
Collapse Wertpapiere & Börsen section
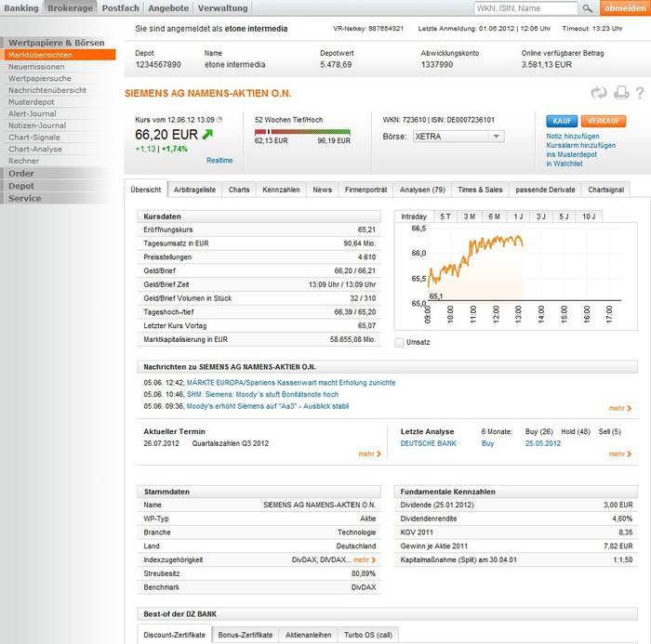[x=56, y=43]
